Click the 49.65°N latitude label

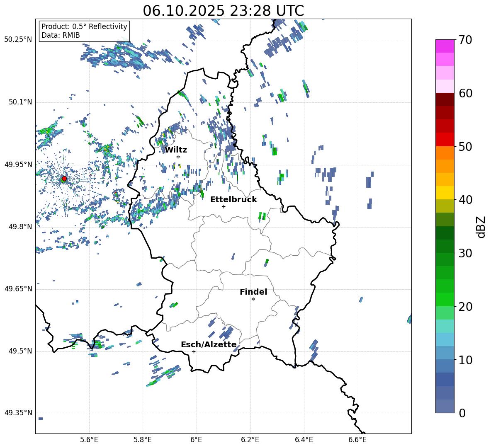point(18,289)
